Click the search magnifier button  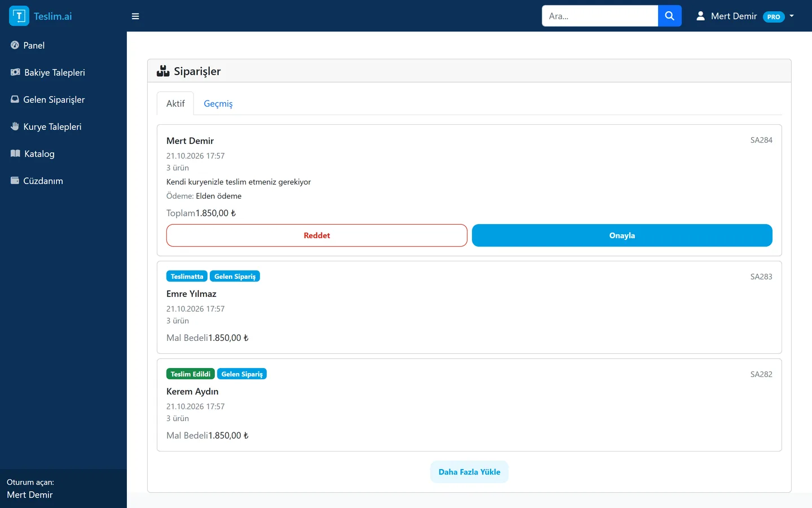[x=670, y=16]
